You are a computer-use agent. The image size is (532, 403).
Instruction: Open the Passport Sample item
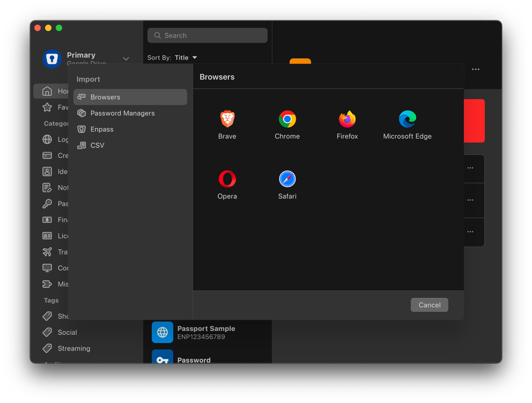click(207, 332)
